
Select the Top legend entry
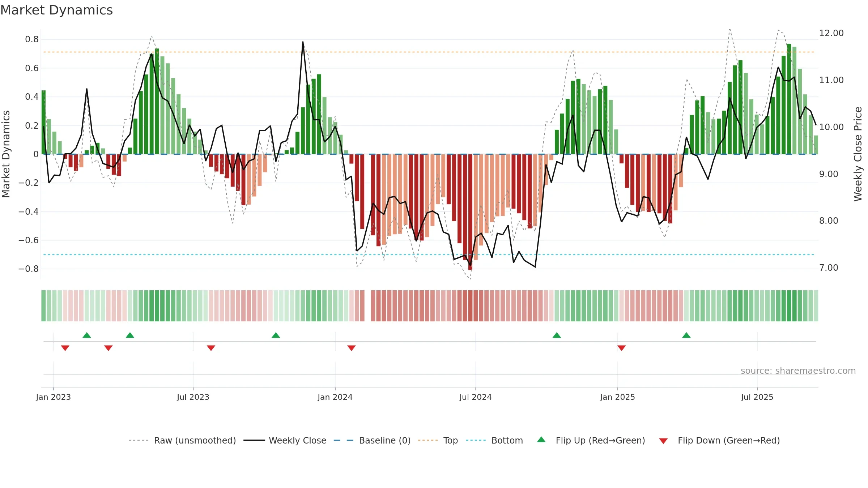[438, 440]
